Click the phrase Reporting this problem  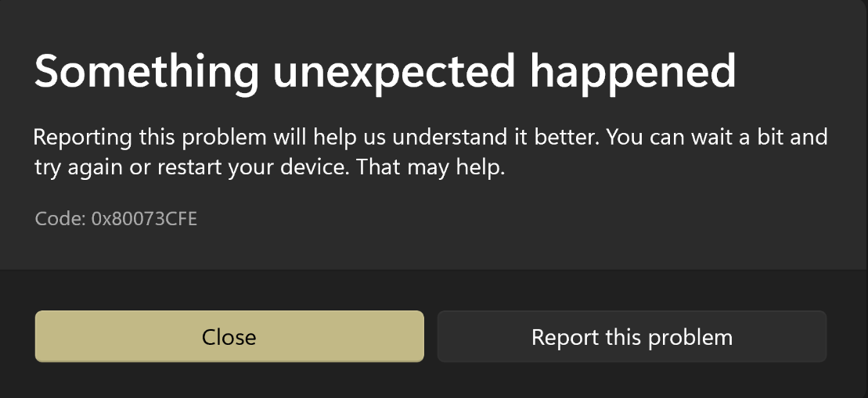coord(149,138)
